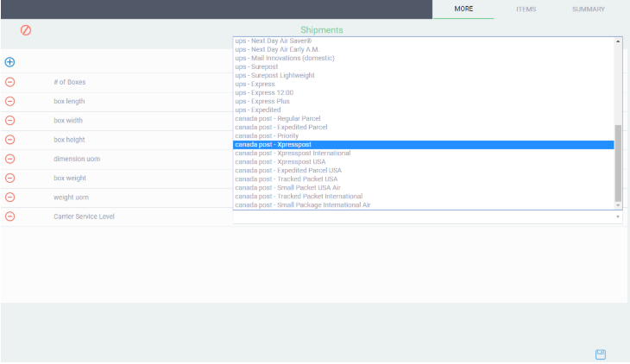Open the SUMMARY tab

pos(589,9)
